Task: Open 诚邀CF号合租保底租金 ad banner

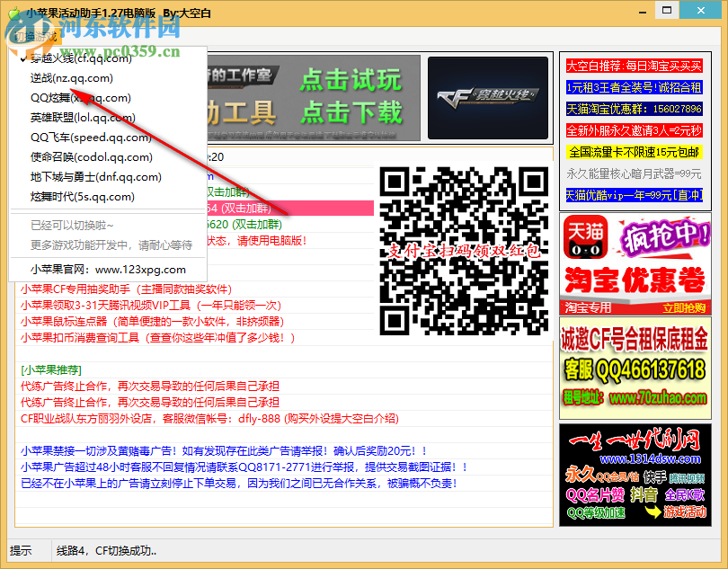Action: (x=635, y=368)
